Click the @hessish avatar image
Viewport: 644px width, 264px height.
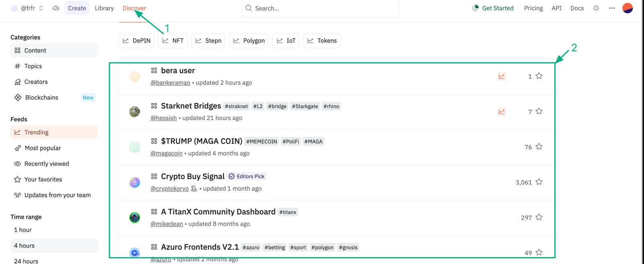coord(134,112)
